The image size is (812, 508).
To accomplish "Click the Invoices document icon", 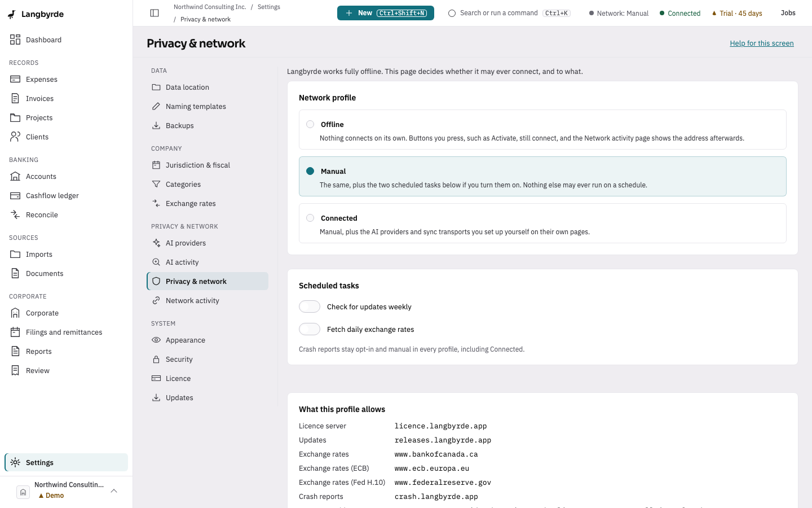I will pyautogui.click(x=15, y=98).
